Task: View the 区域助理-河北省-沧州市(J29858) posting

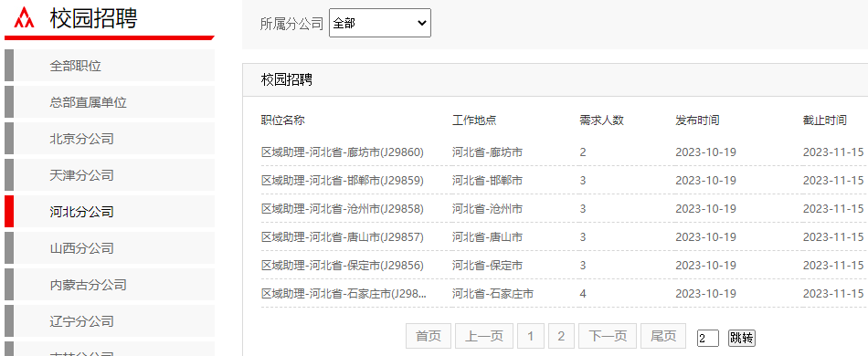Action: click(342, 208)
